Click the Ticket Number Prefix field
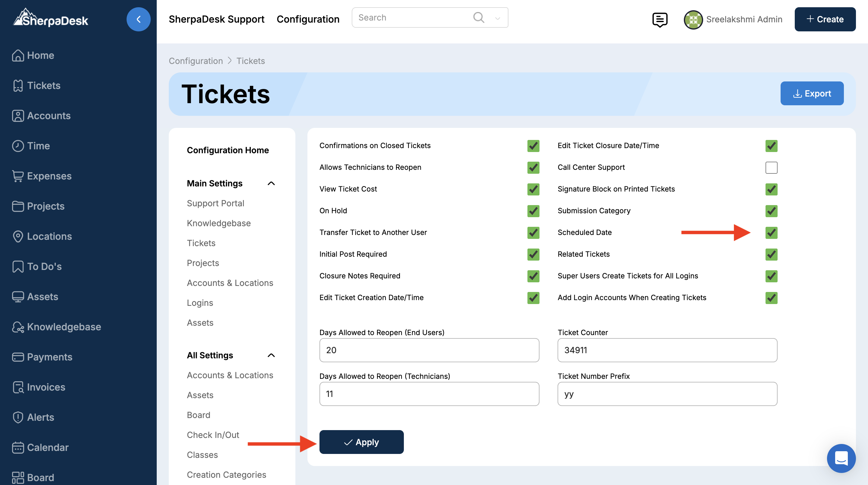 point(667,394)
